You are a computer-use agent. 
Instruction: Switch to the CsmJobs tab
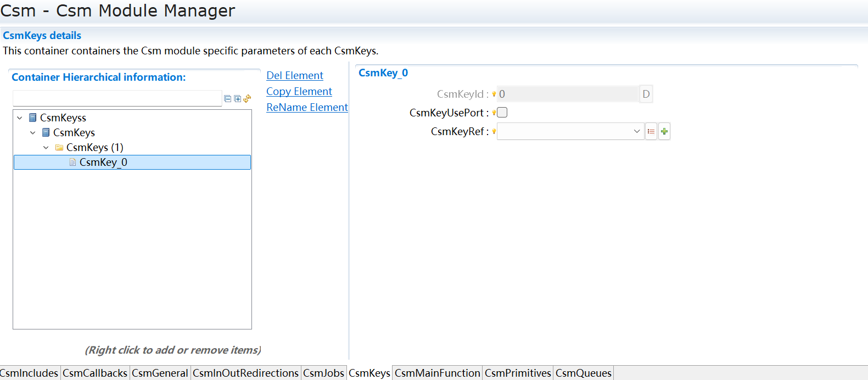click(323, 373)
